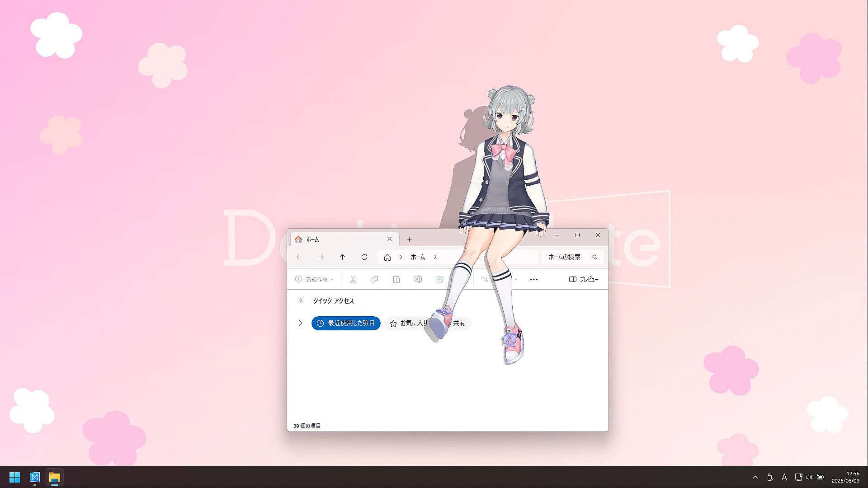Click the Up directory arrow
The image size is (868, 488).
click(342, 257)
